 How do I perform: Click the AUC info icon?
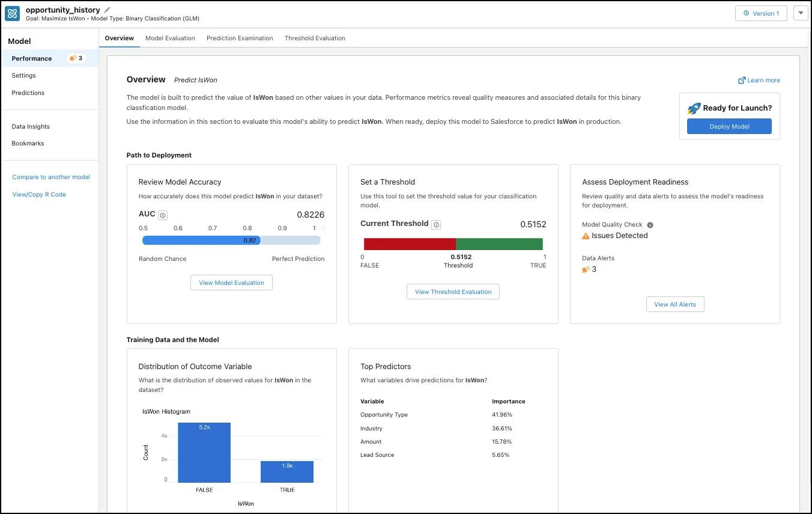pos(163,215)
